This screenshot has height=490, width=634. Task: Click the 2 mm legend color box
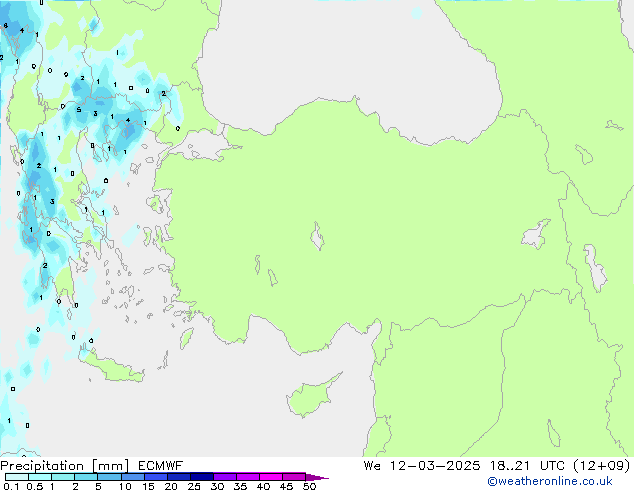tap(86, 477)
